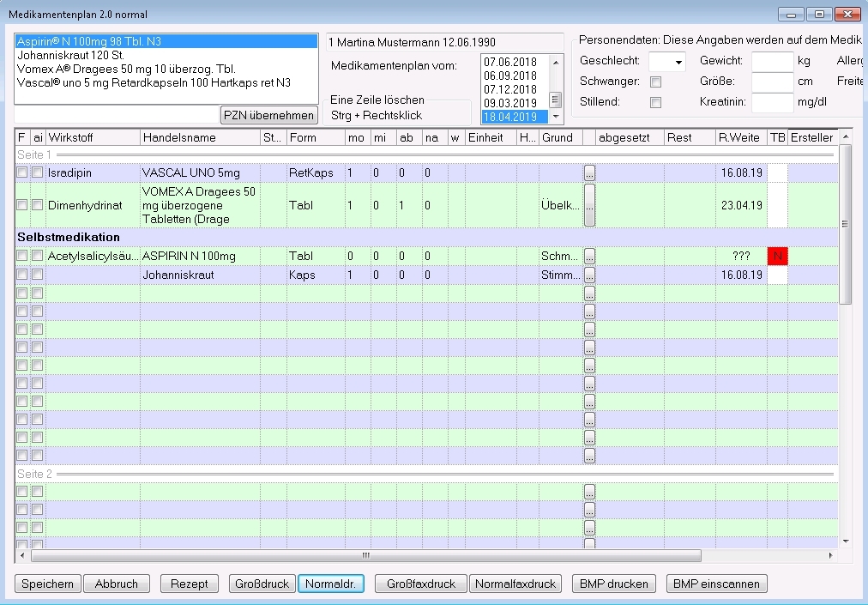The image size is (868, 605).
Task: Click the ??? R.Weite cell
Action: click(741, 256)
